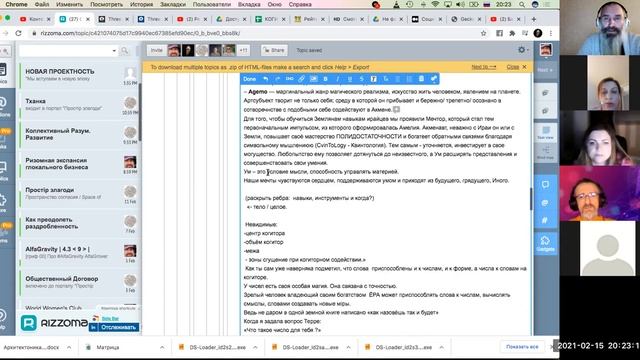Open topic Общественный Договор
Screen dimensions: 640x360
pyautogui.click(x=79, y=282)
